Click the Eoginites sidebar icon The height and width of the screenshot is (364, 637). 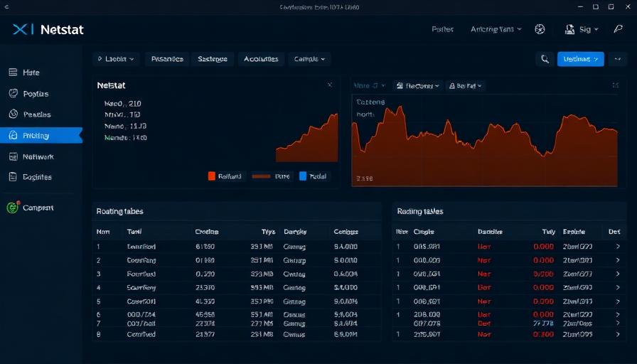click(13, 177)
